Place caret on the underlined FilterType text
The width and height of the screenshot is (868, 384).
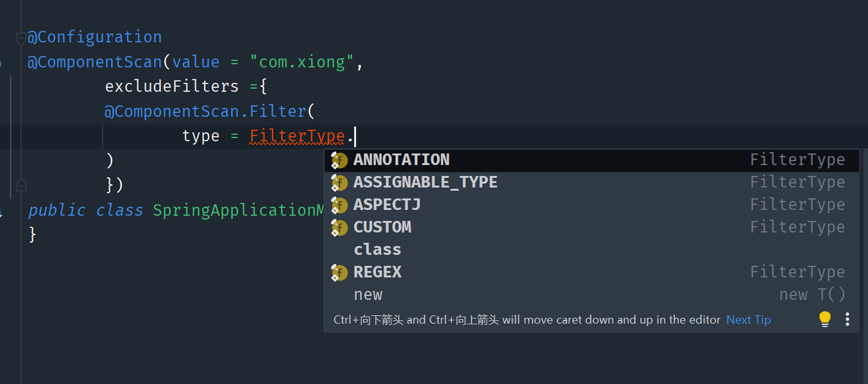click(x=297, y=136)
